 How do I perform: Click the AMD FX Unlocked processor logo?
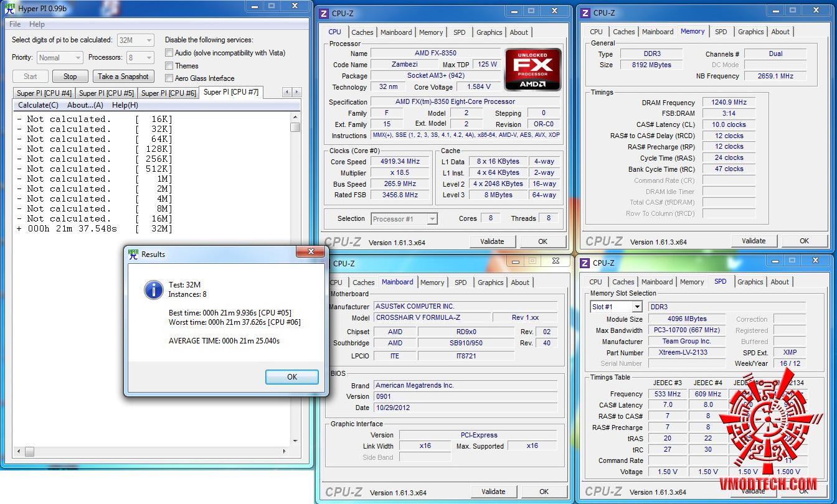[532, 69]
